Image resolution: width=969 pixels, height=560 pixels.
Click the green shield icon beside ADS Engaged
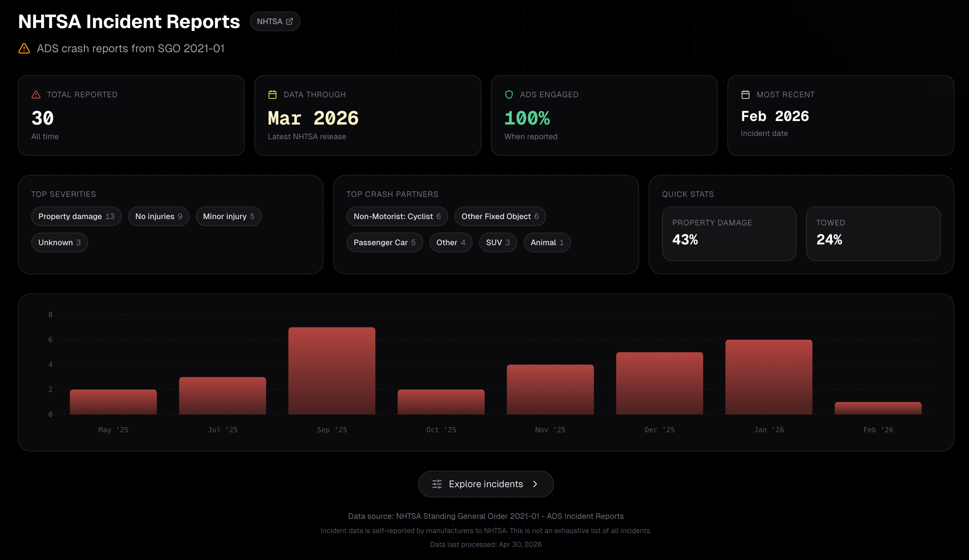[509, 95]
